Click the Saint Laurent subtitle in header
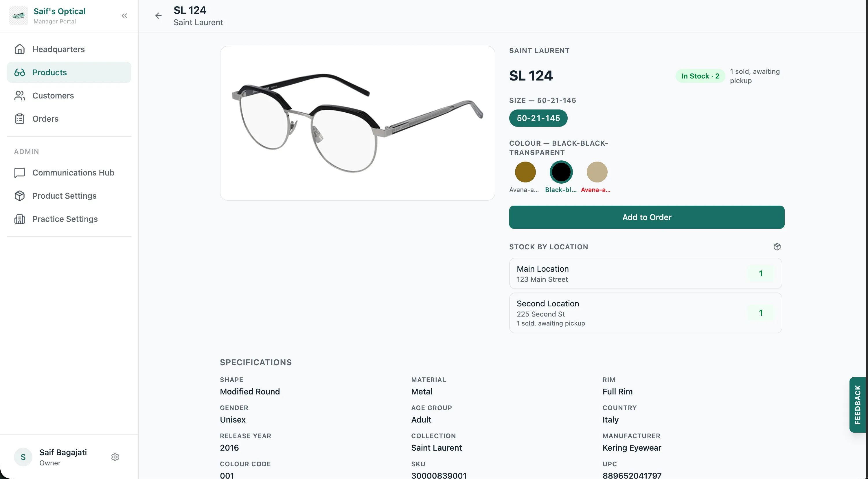Viewport: 868px width, 479px height. coord(198,22)
